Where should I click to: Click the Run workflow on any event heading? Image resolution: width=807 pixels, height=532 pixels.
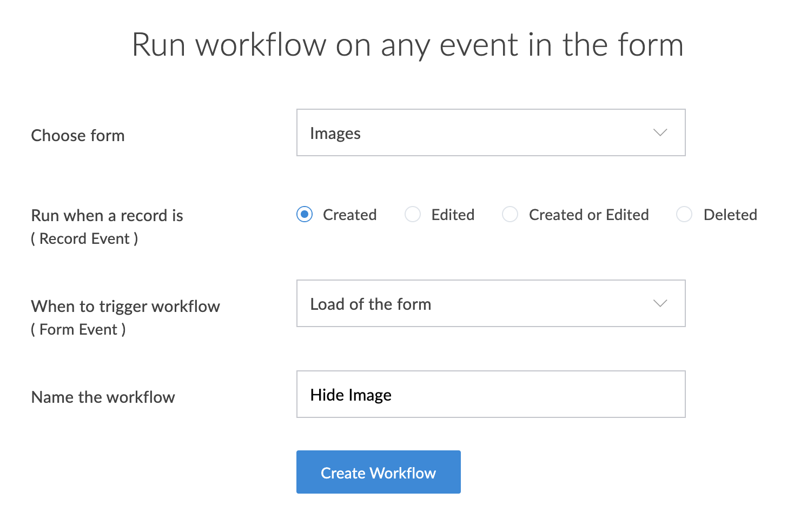tap(408, 45)
